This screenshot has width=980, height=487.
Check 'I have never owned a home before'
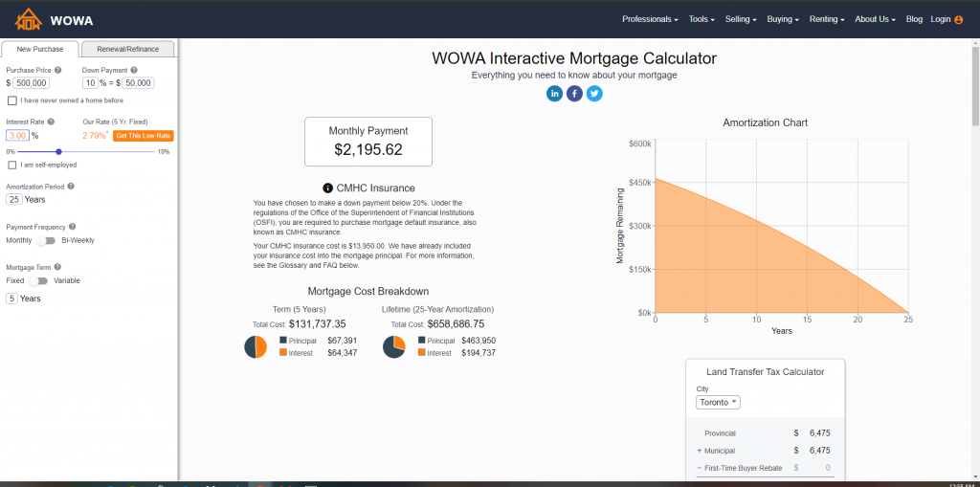click(11, 100)
